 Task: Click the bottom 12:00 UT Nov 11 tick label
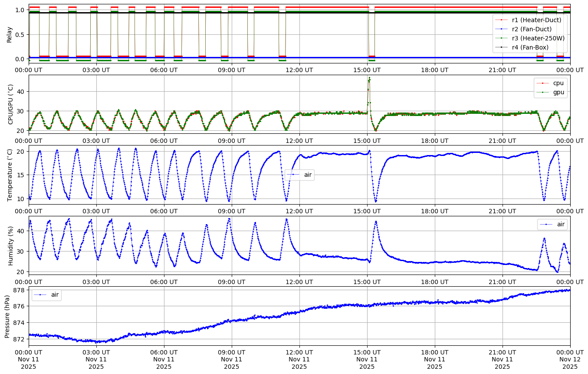click(x=299, y=359)
